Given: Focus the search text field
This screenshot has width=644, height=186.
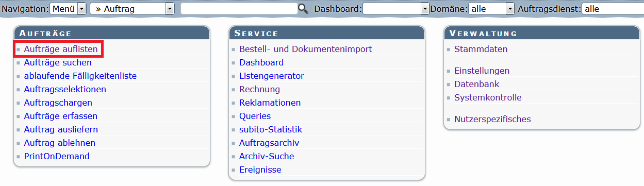Looking at the screenshot, I should point(240,8).
